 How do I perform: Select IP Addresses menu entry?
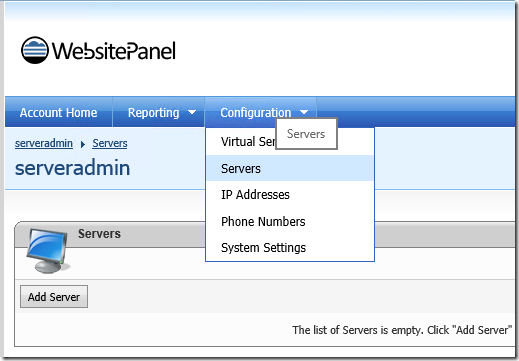[x=290, y=195]
